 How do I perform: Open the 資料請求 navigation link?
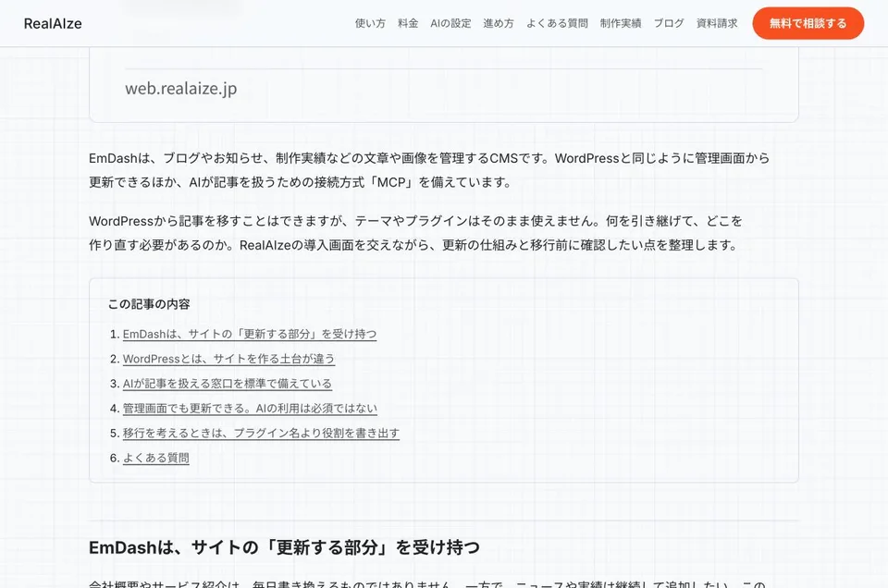[717, 23]
